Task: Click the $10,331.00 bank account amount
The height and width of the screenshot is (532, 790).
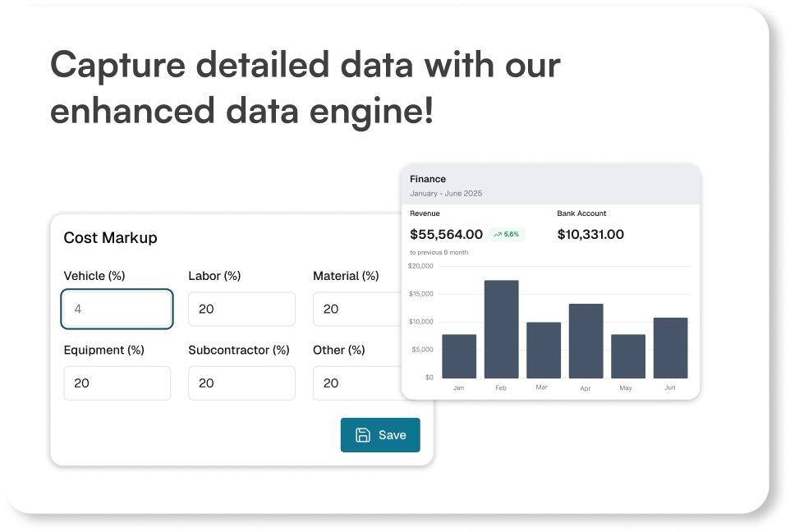Action: click(x=590, y=235)
